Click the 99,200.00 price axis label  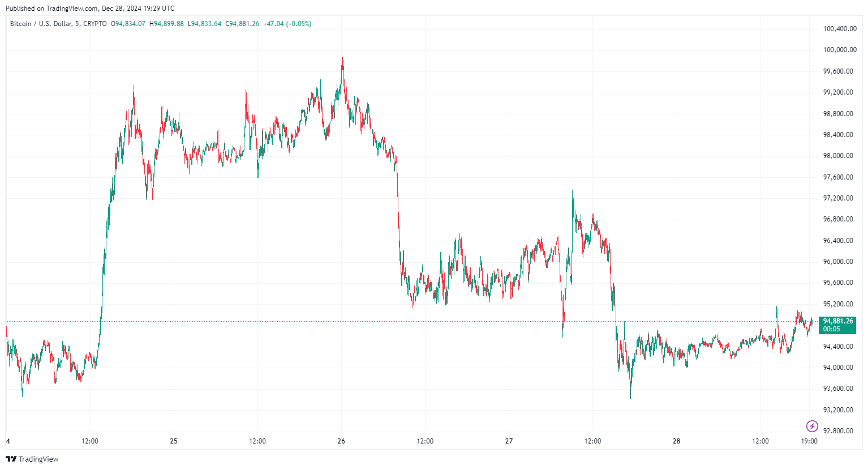[838, 92]
